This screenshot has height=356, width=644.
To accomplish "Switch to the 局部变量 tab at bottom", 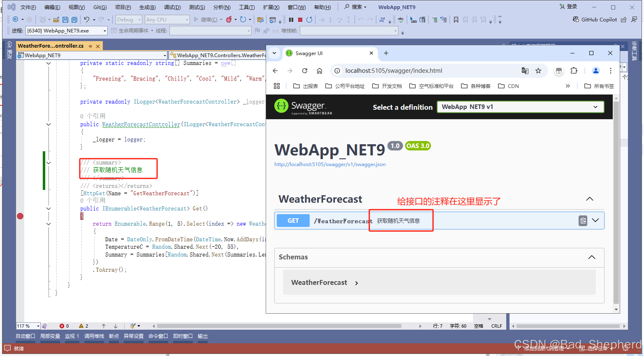I will point(50,336).
